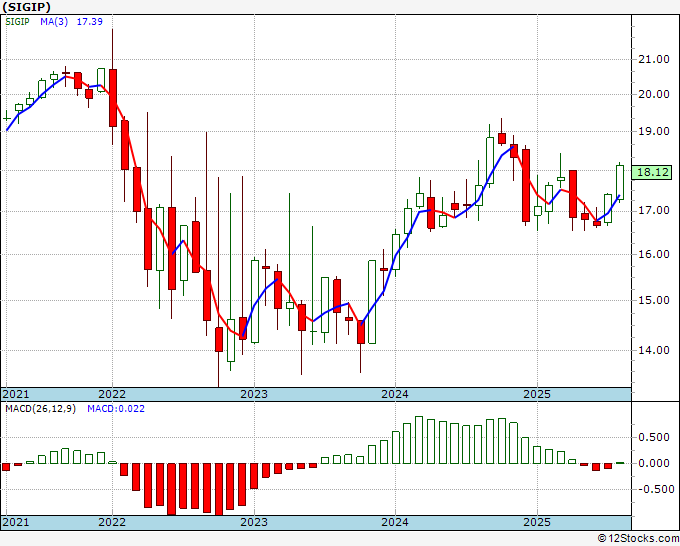Click the 21.00 price axis label
Screen dimensions: 680x546
click(x=654, y=59)
